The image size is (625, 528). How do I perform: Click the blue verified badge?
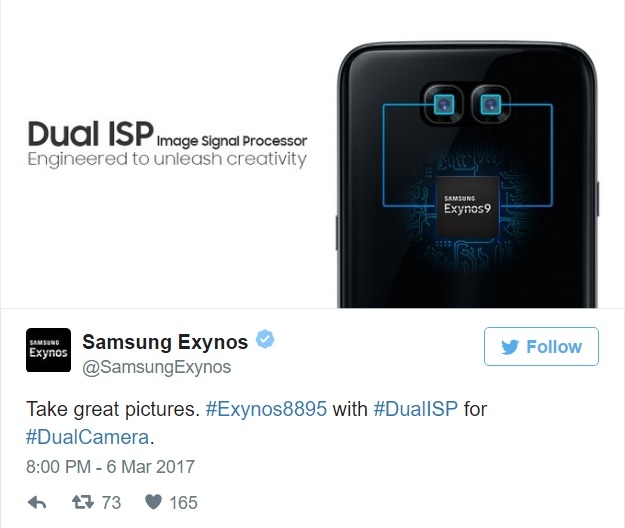pyautogui.click(x=265, y=340)
